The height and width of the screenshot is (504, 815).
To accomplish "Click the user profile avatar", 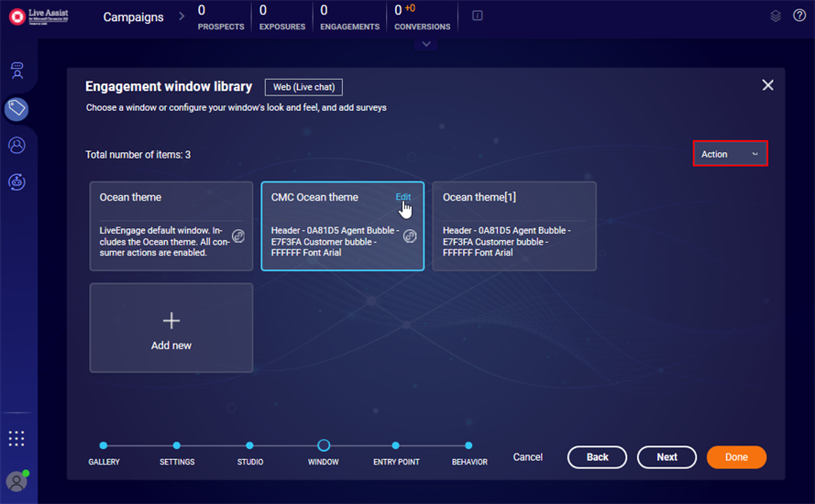I will pos(17,480).
